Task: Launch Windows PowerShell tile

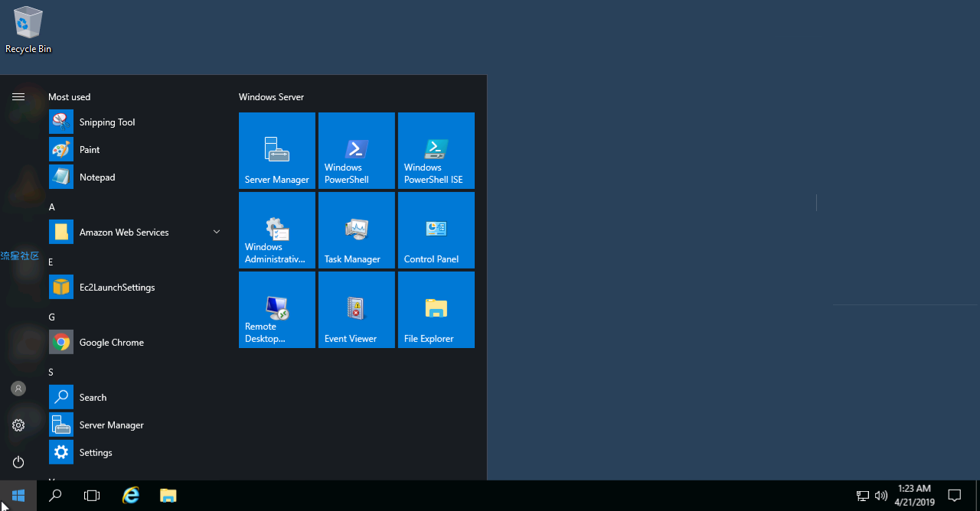Action: [357, 151]
